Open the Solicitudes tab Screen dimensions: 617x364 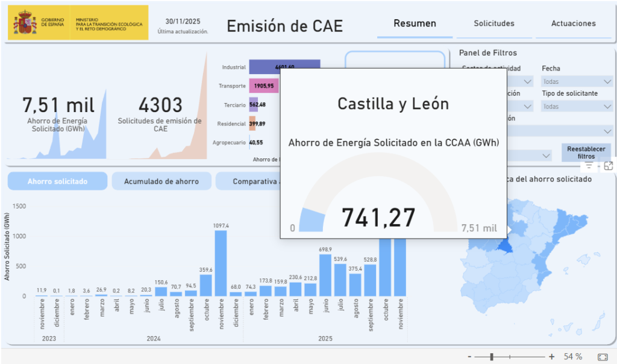(493, 24)
